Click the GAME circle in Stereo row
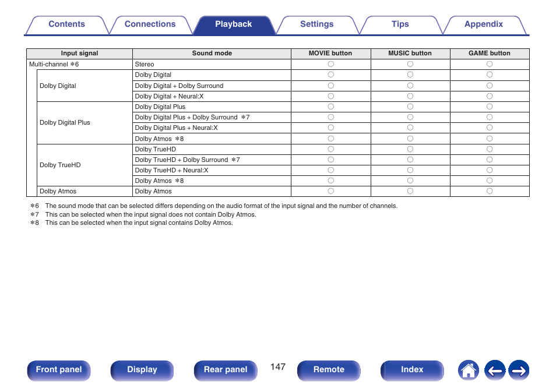Image resolution: width=556 pixels, height=392 pixels. pyautogui.click(x=490, y=64)
